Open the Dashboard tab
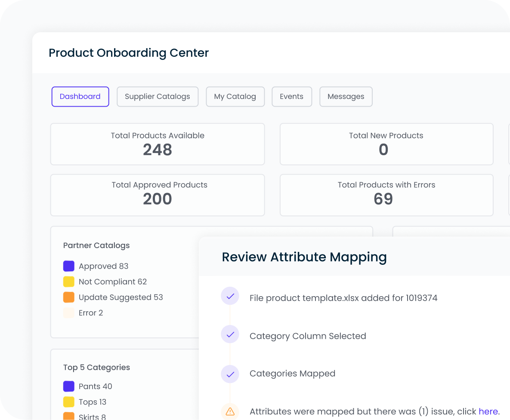510x420 pixels. coord(80,97)
